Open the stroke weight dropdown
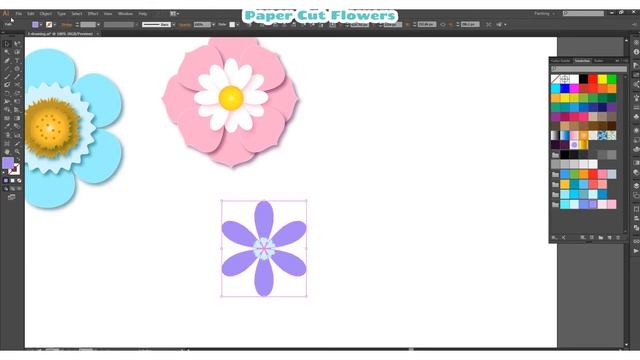Image resolution: width=640 pixels, height=360 pixels. click(x=98, y=25)
